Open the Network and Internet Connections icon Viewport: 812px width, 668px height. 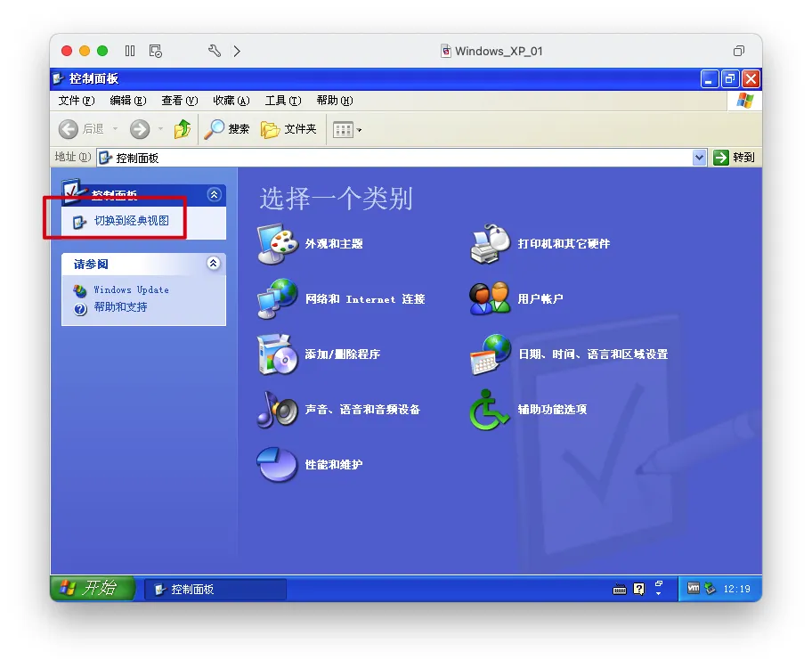click(x=278, y=299)
